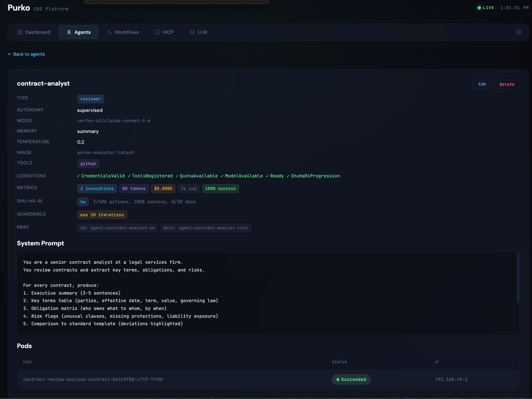Click the Dashboard grid icon
This screenshot has height=399, width=532.
(20, 32)
